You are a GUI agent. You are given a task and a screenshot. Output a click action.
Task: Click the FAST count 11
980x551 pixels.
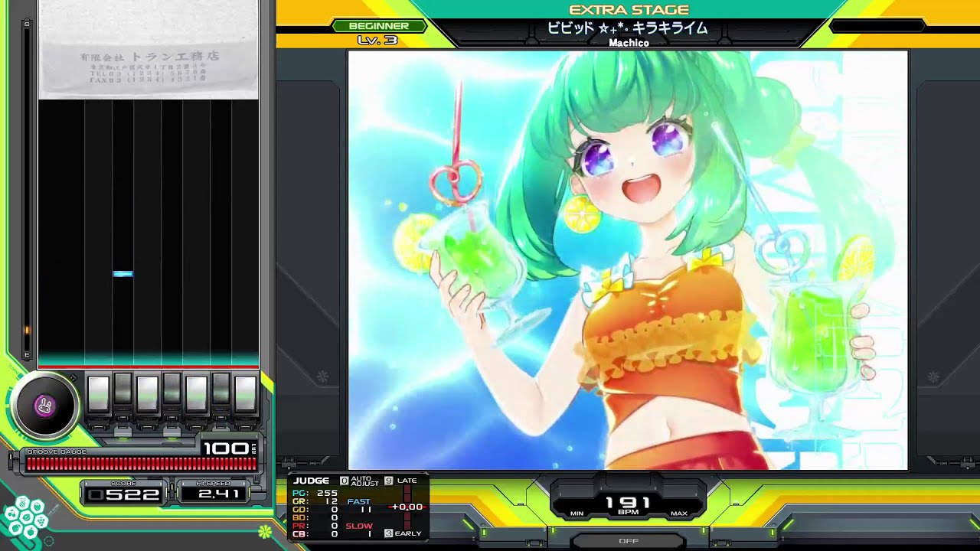366,510
